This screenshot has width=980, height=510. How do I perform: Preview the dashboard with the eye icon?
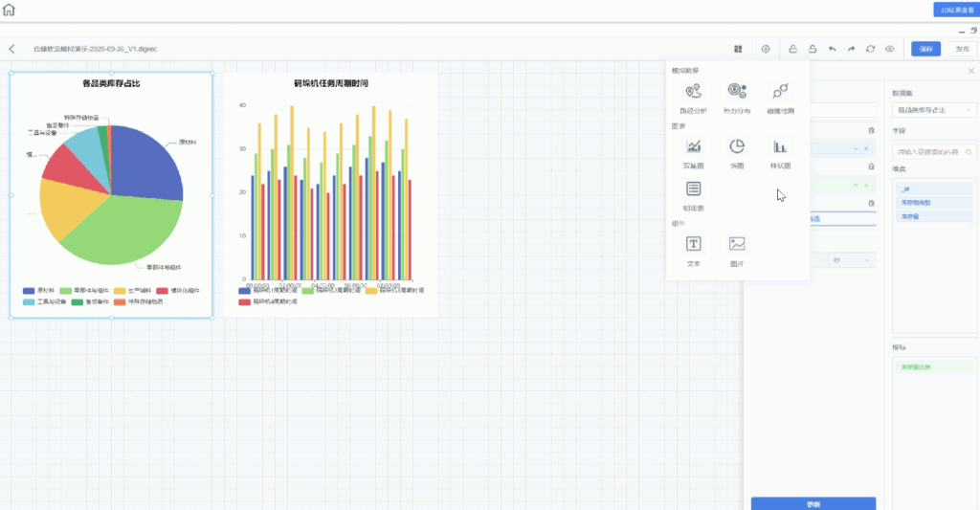[x=889, y=49]
